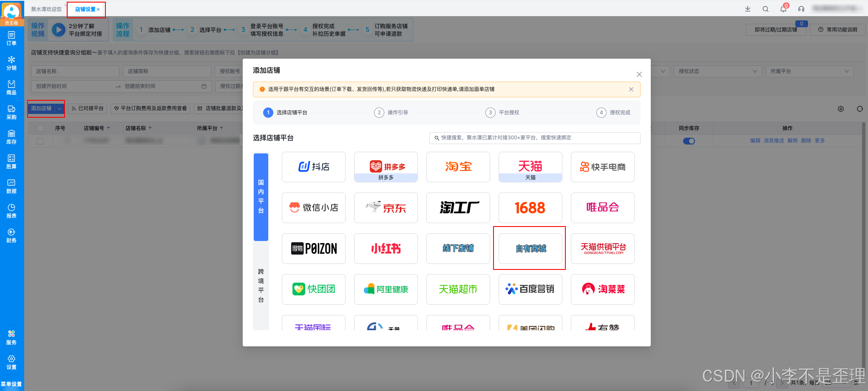Click the 编辑 link in store row
868x391 pixels.
point(755,141)
